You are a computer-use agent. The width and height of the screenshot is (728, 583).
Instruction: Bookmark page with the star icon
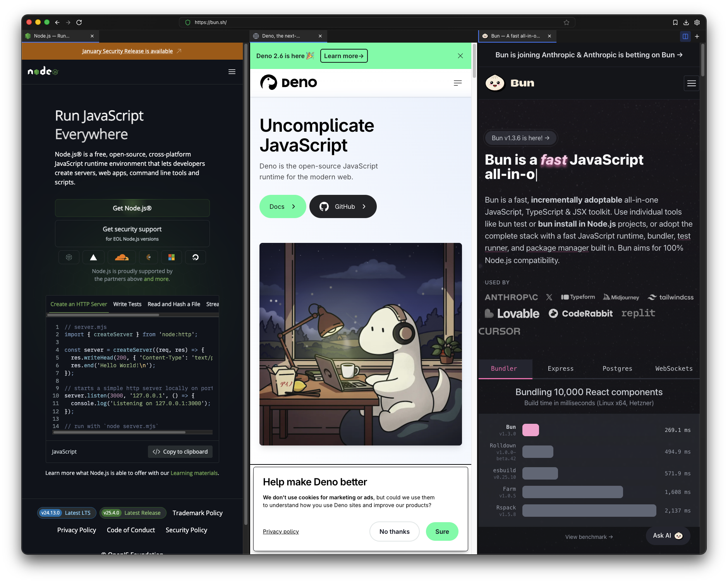[566, 22]
